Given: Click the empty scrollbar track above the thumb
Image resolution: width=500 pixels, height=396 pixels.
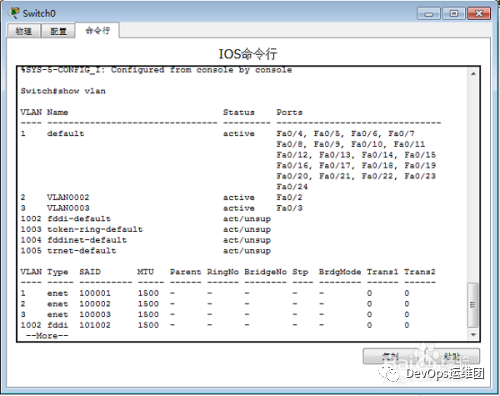Looking at the screenshot, I should coord(473,180).
